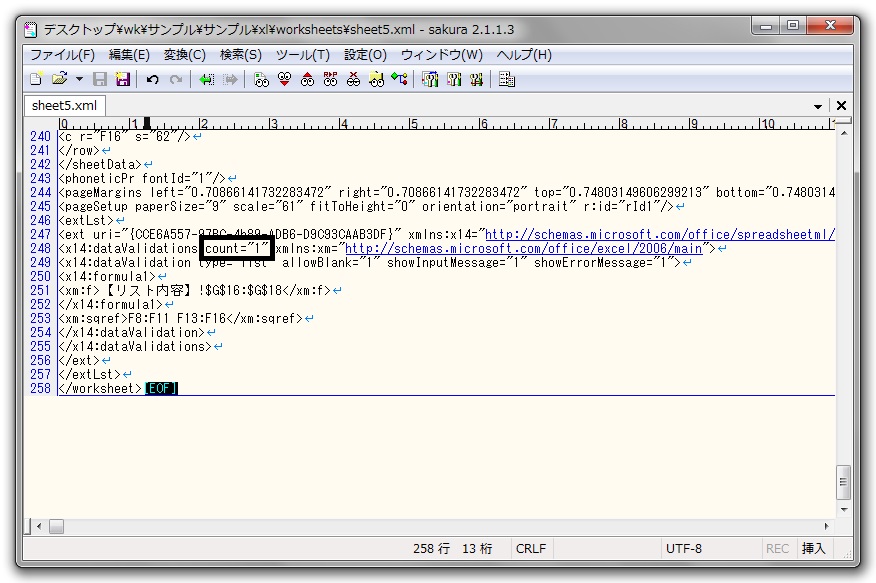The image size is (876, 583).
Task: Open the outline analysis icon
Action: [x=399, y=79]
